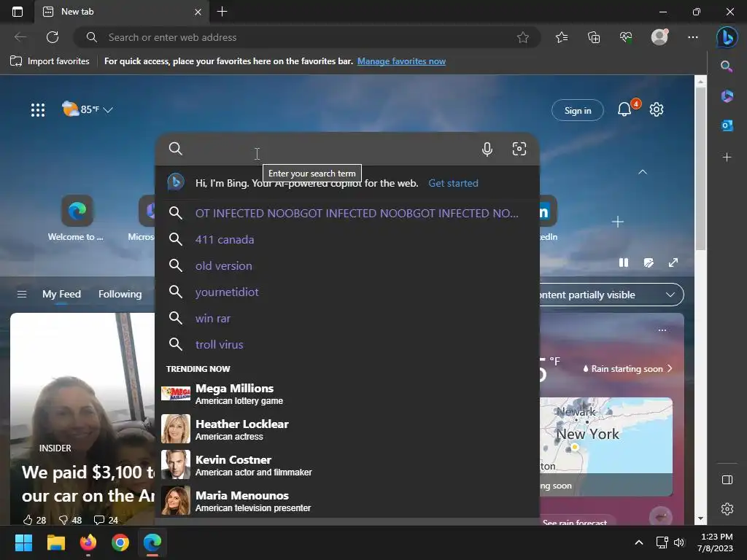The image size is (747, 560).
Task: Open Settings and more ellipsis menu
Action: [693, 37]
